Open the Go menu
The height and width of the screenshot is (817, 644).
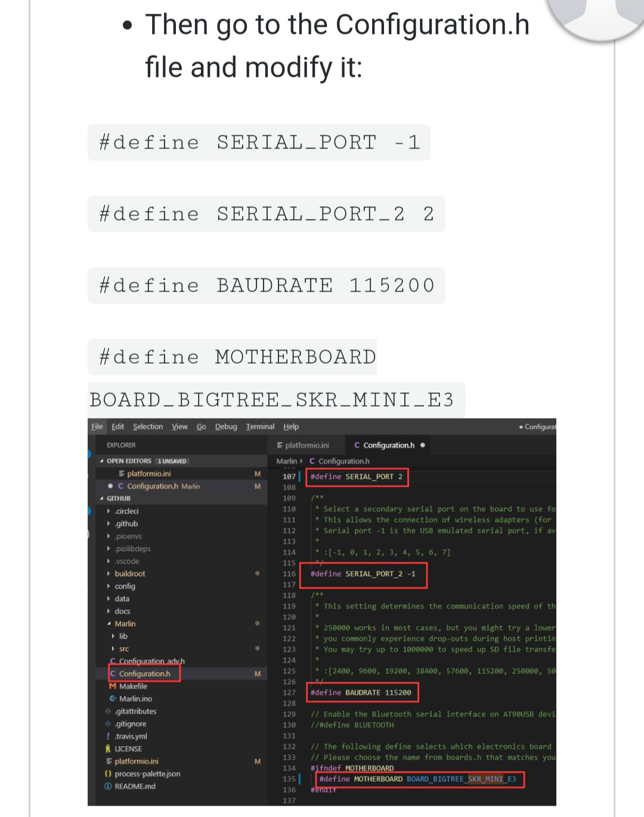point(202,427)
